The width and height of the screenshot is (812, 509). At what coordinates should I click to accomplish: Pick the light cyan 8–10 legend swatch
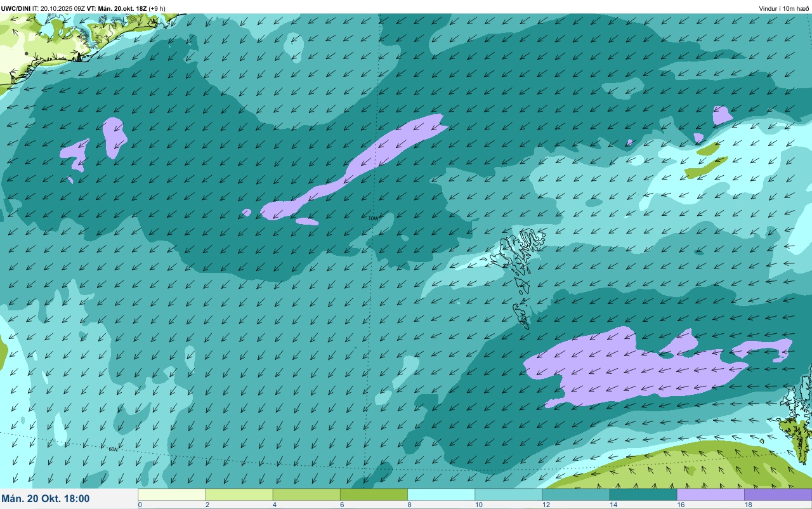pyautogui.click(x=441, y=494)
